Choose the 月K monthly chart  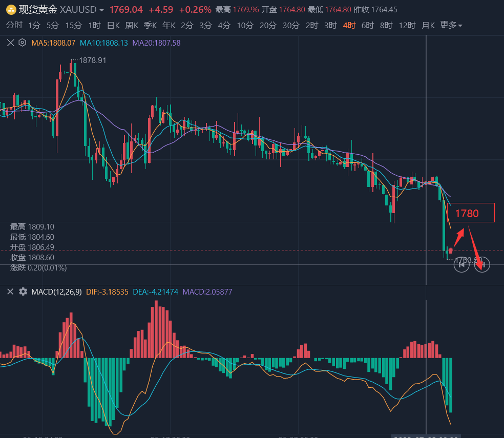coord(428,25)
